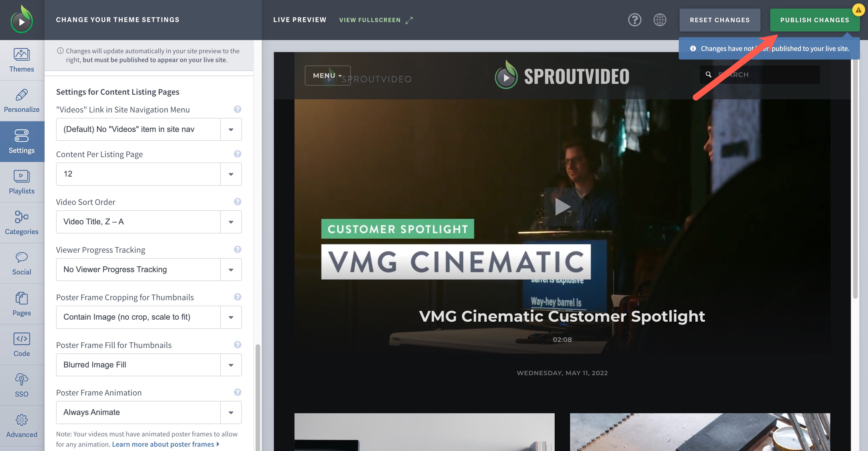Viewport: 868px width, 451px height.
Task: Open the Learn more about poster frames link
Action: [x=165, y=444]
